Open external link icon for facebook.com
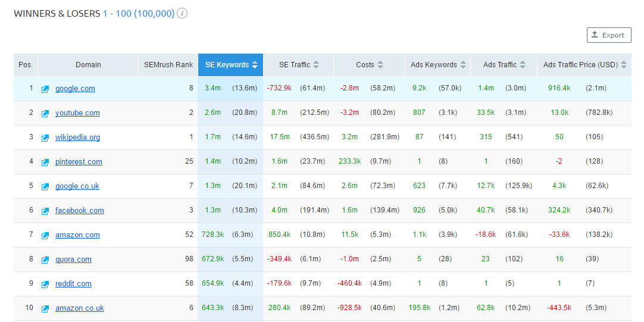The width and height of the screenshot is (644, 322). [45, 211]
